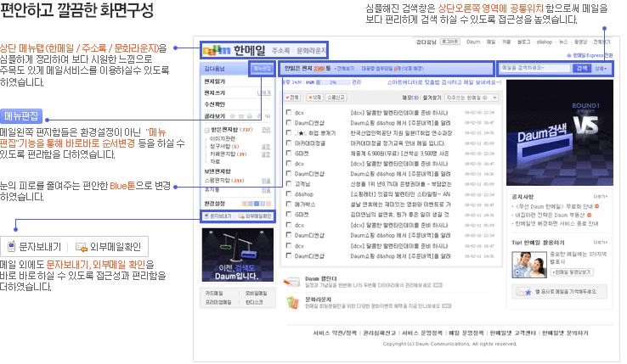
Task: Open the 자주쓰는 한메일 ID dropdown
Action: pos(472,98)
